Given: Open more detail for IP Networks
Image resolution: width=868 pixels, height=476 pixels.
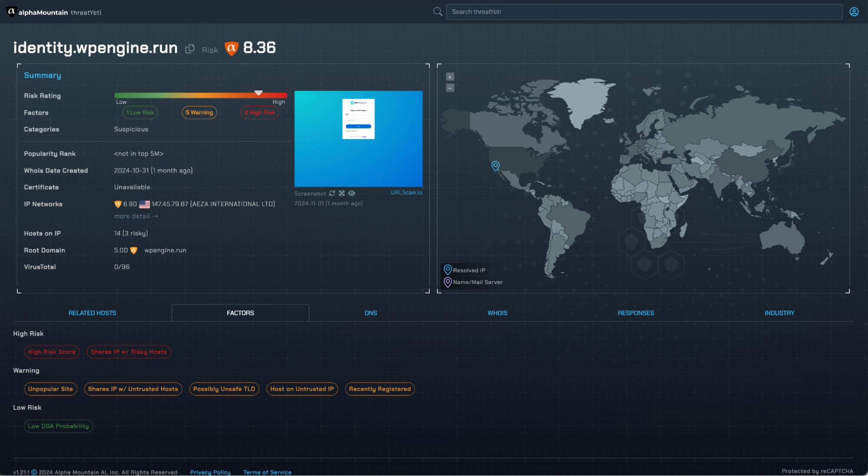Looking at the screenshot, I should [136, 216].
